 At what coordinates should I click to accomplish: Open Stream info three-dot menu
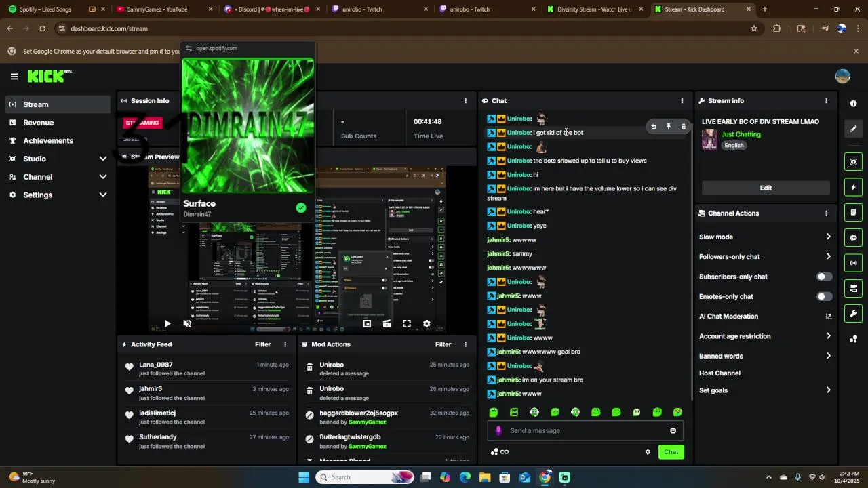coord(826,101)
